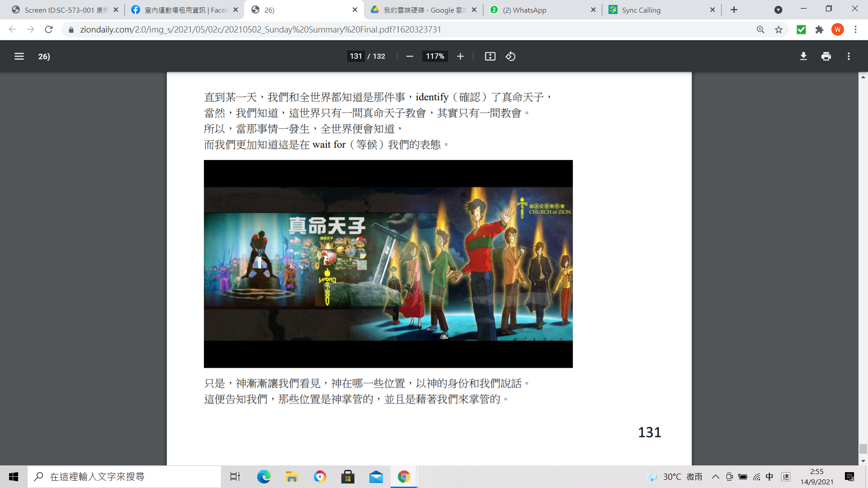Fit PDF to page
This screenshot has height=488, width=868.
490,56
